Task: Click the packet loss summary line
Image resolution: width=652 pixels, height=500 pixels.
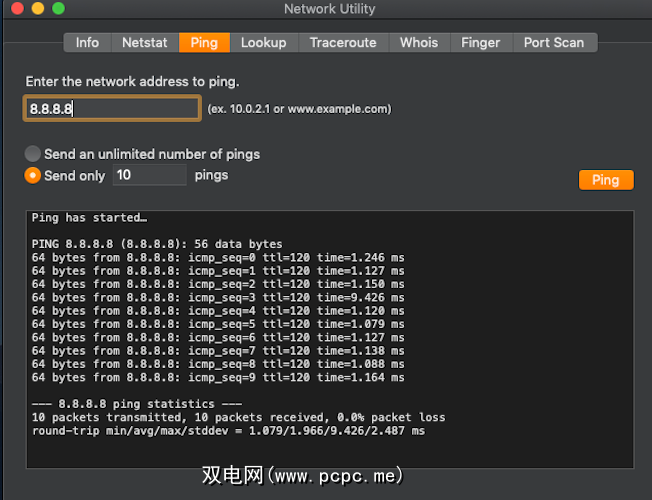Action: click(238, 418)
